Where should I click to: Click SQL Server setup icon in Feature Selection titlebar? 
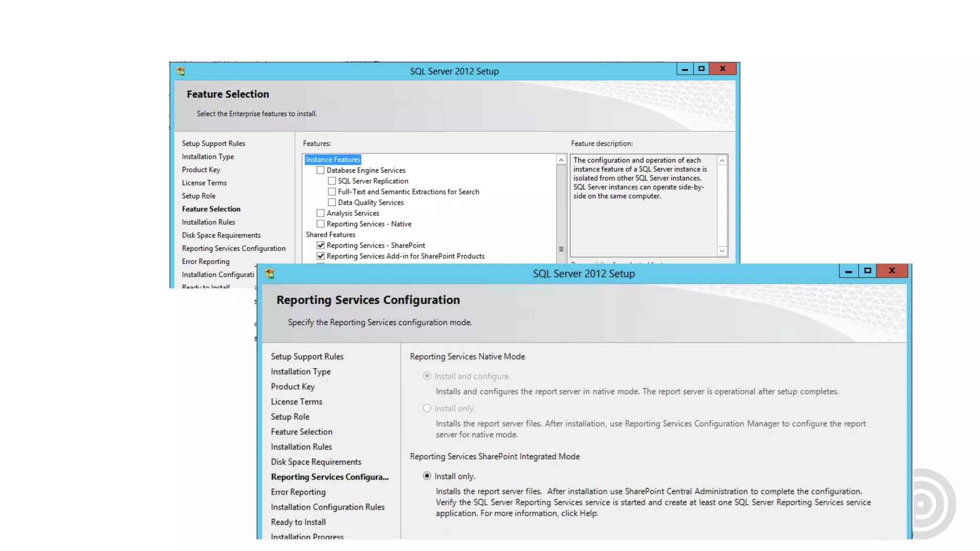(x=181, y=71)
